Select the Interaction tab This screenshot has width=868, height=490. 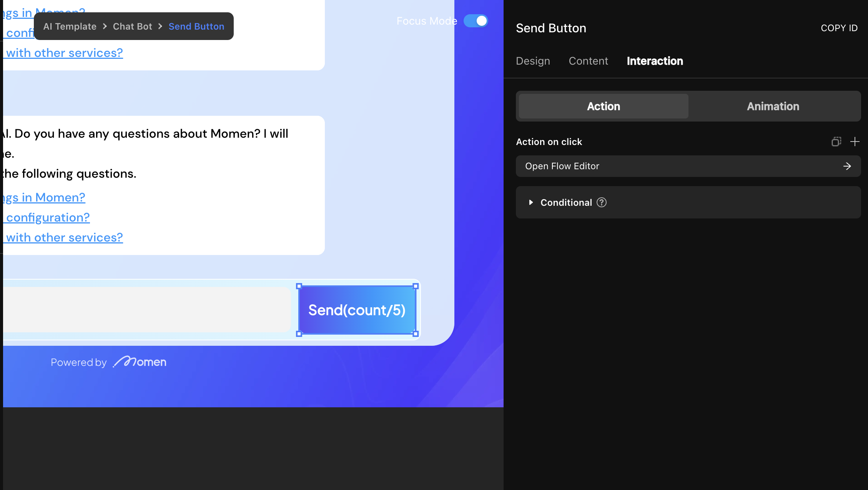click(655, 61)
